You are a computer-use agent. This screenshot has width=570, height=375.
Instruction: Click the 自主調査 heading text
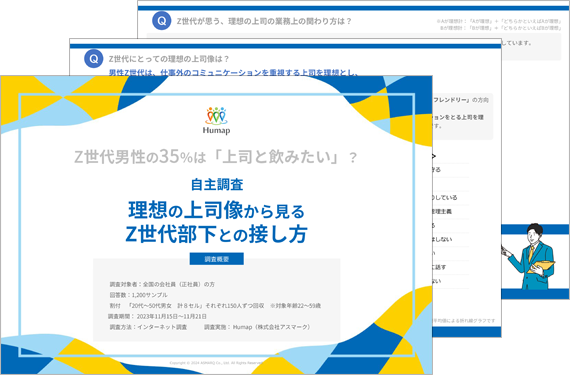click(x=217, y=184)
